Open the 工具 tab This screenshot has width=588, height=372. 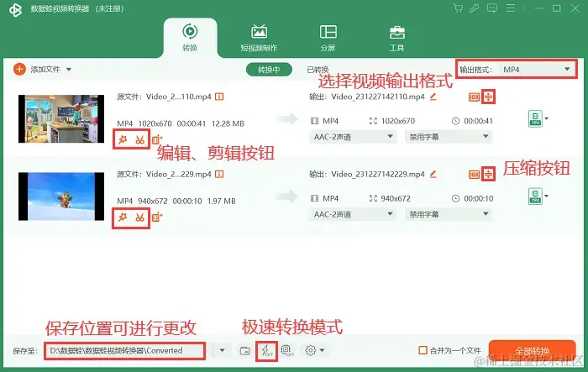click(396, 38)
